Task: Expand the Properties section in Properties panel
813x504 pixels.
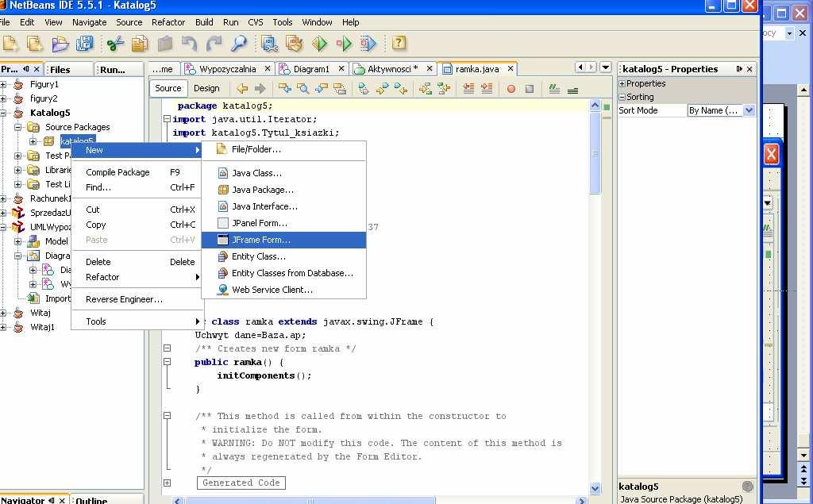Action: (622, 83)
